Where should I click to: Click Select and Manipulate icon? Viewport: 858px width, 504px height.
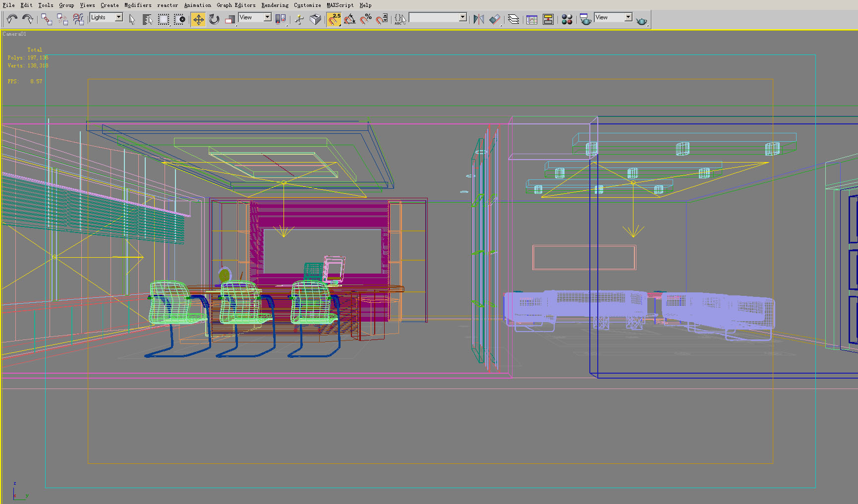(x=299, y=19)
